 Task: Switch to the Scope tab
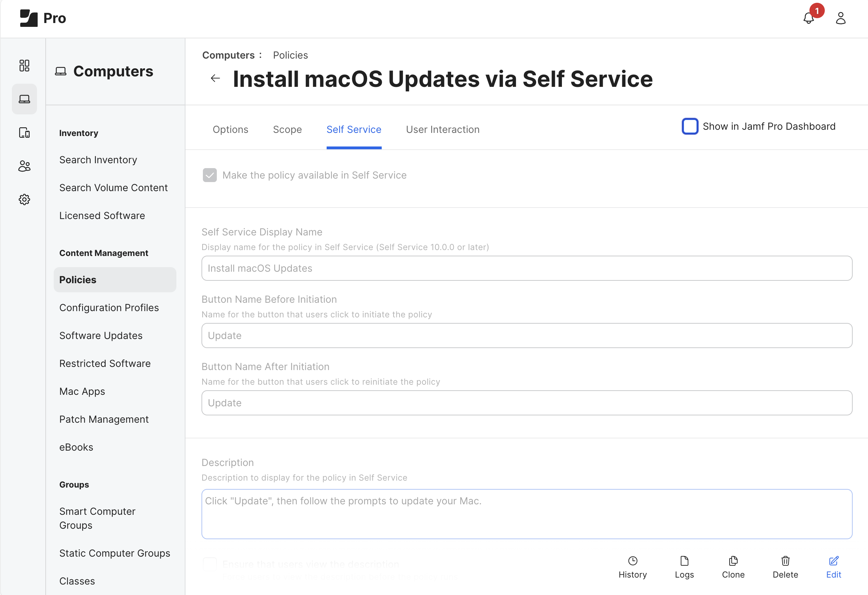point(287,129)
